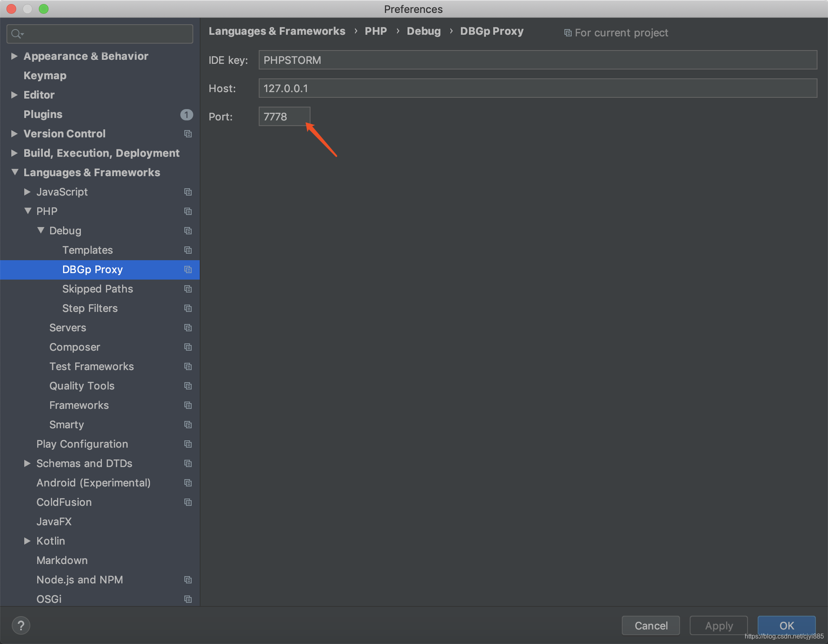Click the Plugins notification badge showing 1
Image resolution: width=828 pixels, height=644 pixels.
point(186,115)
